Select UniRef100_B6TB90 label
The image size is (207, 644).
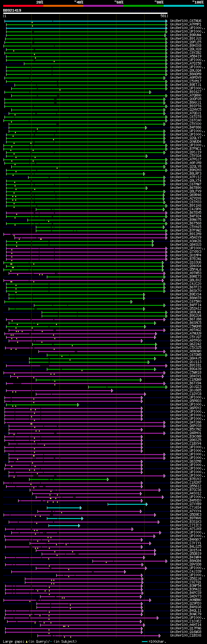click(186, 188)
